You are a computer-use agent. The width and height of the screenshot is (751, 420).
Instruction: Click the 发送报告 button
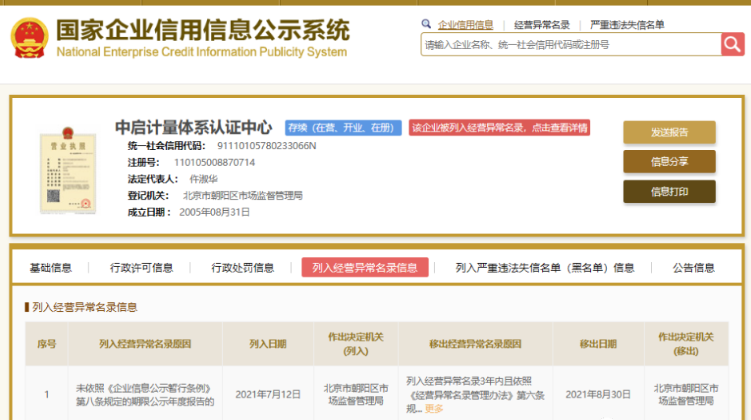click(x=669, y=132)
